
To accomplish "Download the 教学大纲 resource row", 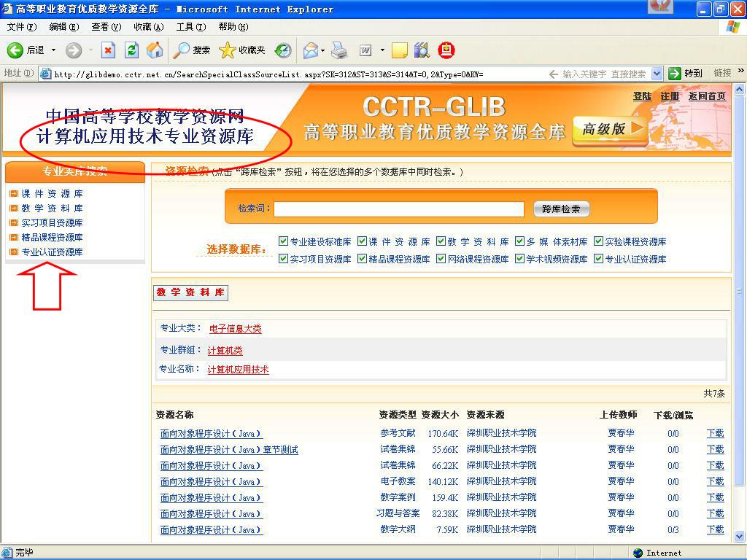I will pyautogui.click(x=715, y=529).
